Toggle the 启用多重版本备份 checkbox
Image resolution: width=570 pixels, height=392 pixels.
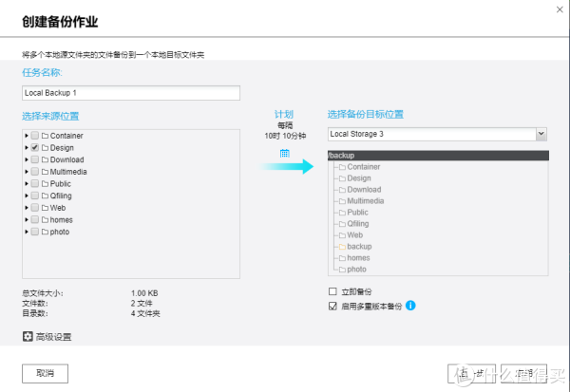point(332,306)
